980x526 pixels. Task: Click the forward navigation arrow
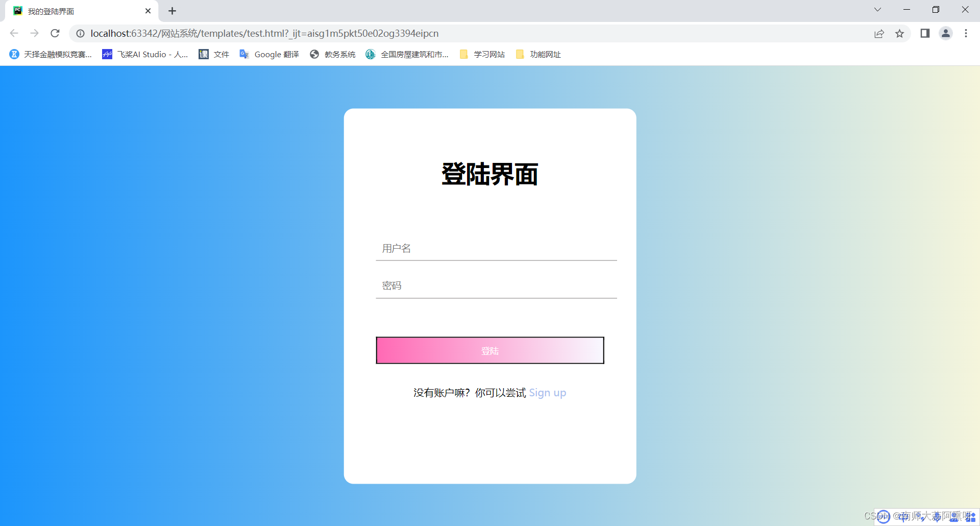(x=34, y=33)
